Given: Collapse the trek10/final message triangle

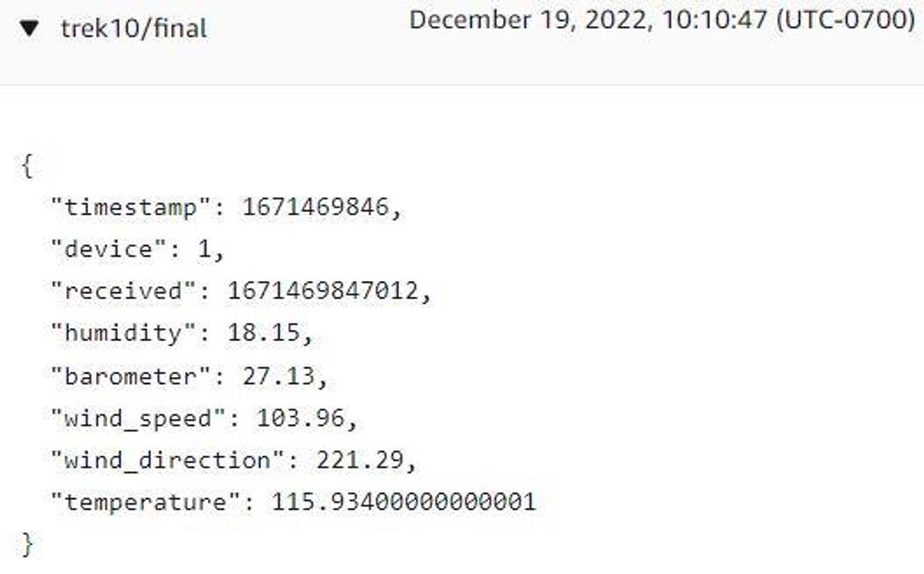Looking at the screenshot, I should 30,30.
